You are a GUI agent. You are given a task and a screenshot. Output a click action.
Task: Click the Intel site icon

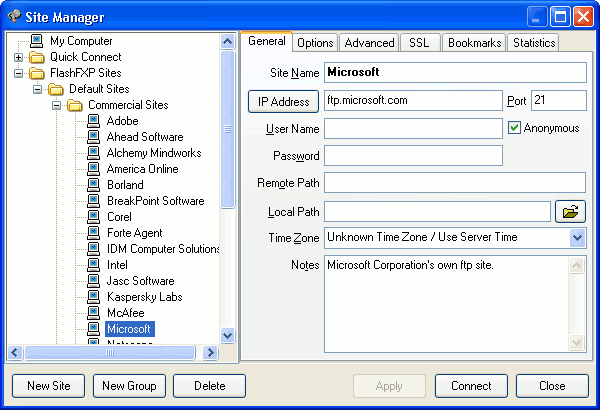pos(93,265)
